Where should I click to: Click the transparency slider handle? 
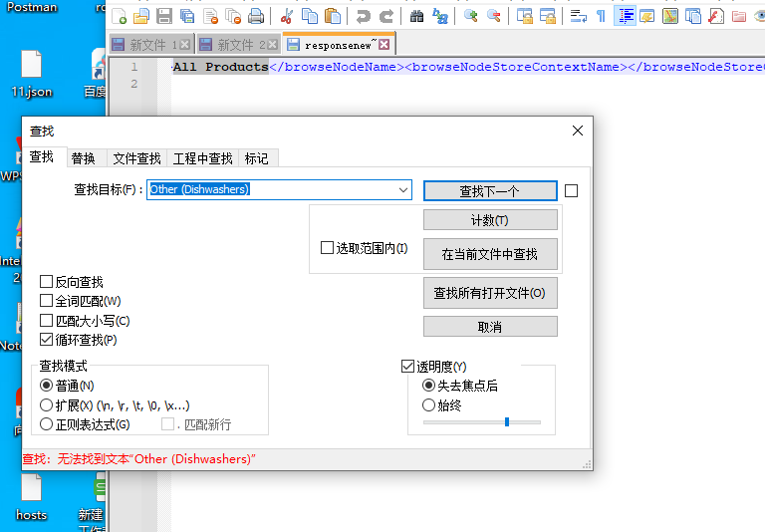pos(507,421)
